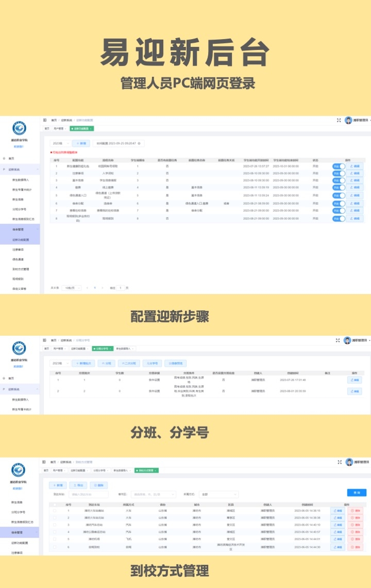Click the sidebar collapse icon in the top panel

[x=45, y=119]
